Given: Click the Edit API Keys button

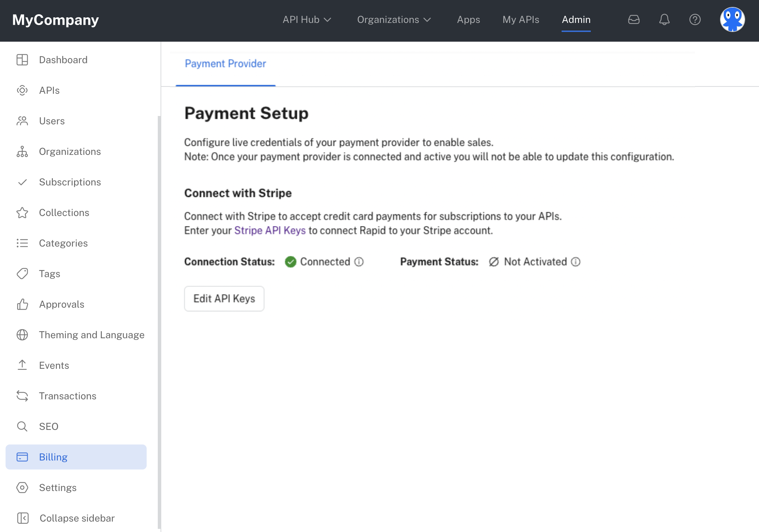Looking at the screenshot, I should tap(224, 299).
